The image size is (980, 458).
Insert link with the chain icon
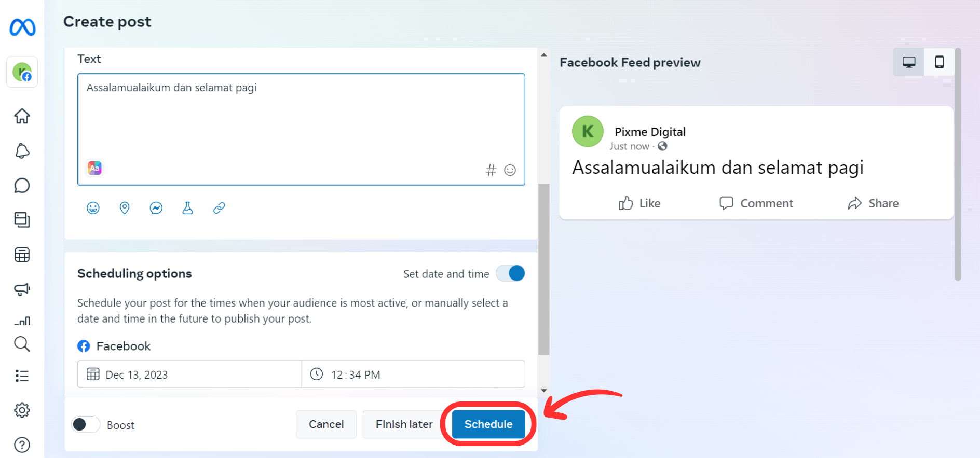[x=219, y=208]
